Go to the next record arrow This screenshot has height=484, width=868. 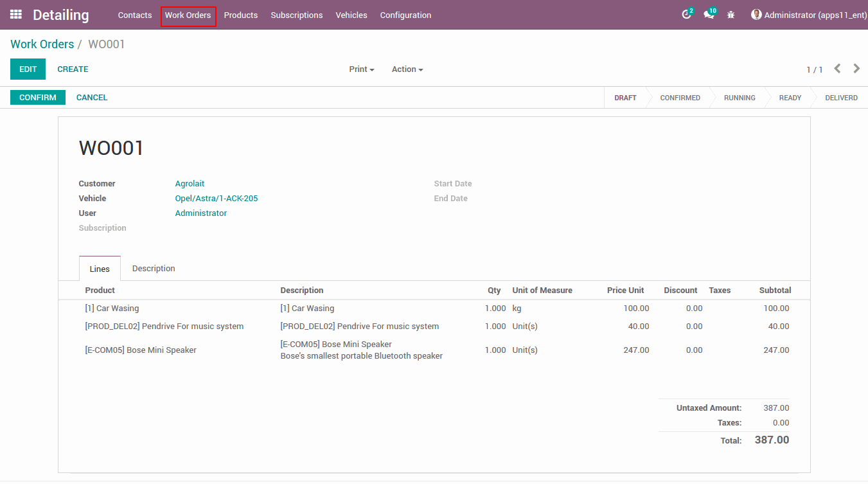[856, 69]
